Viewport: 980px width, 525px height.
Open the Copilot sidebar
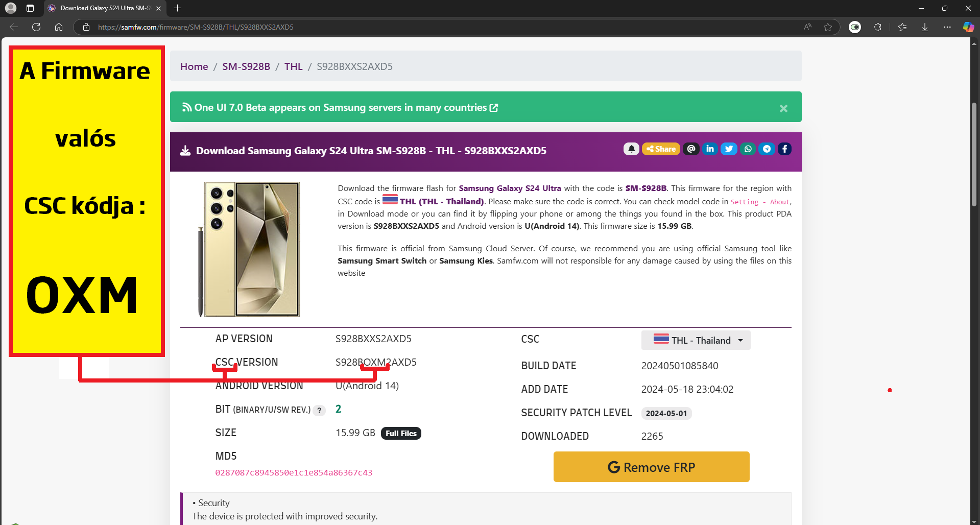point(968,27)
